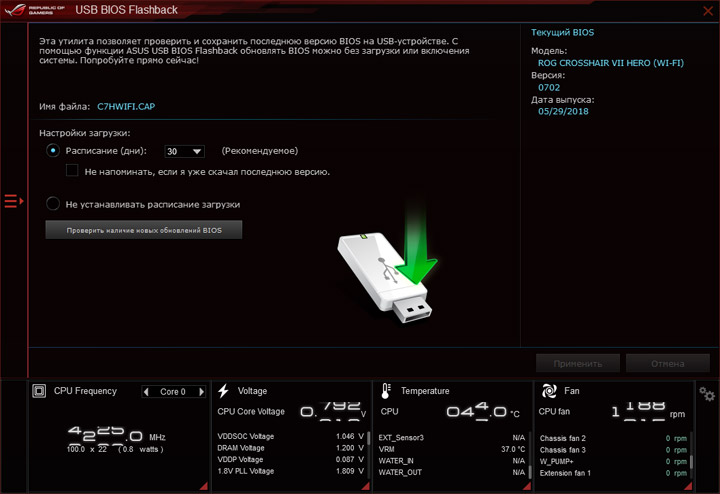
Task: Click the VDDSOC Voltage row
Action: tap(291, 436)
